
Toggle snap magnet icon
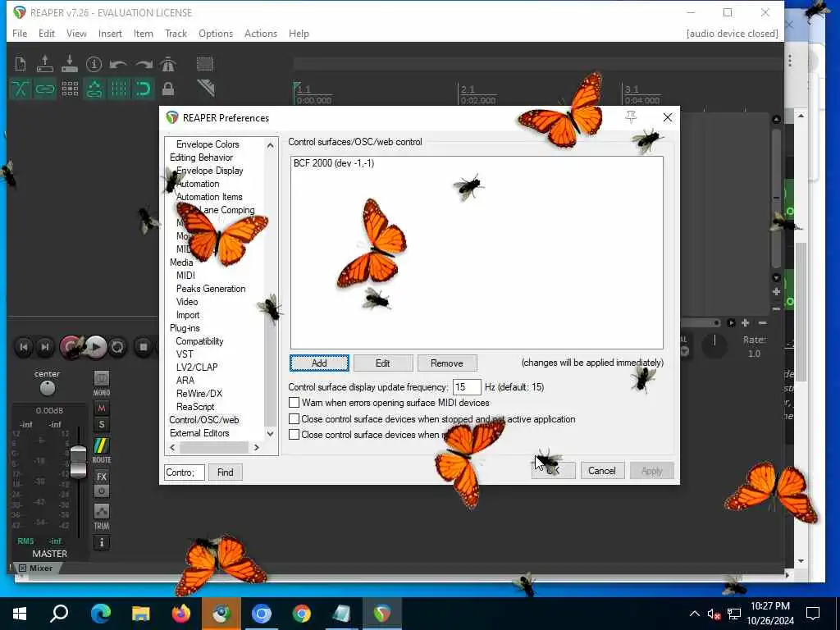pyautogui.click(x=143, y=89)
